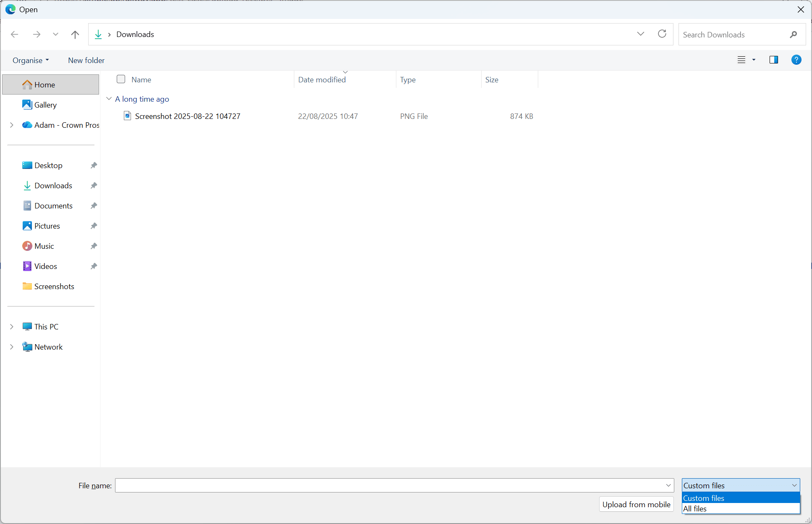Click the PNG File type cell
This screenshot has height=524, width=812.
tap(414, 116)
